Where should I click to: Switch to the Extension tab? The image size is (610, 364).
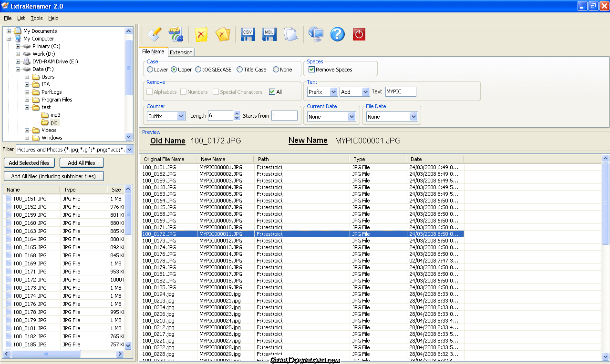(x=181, y=52)
